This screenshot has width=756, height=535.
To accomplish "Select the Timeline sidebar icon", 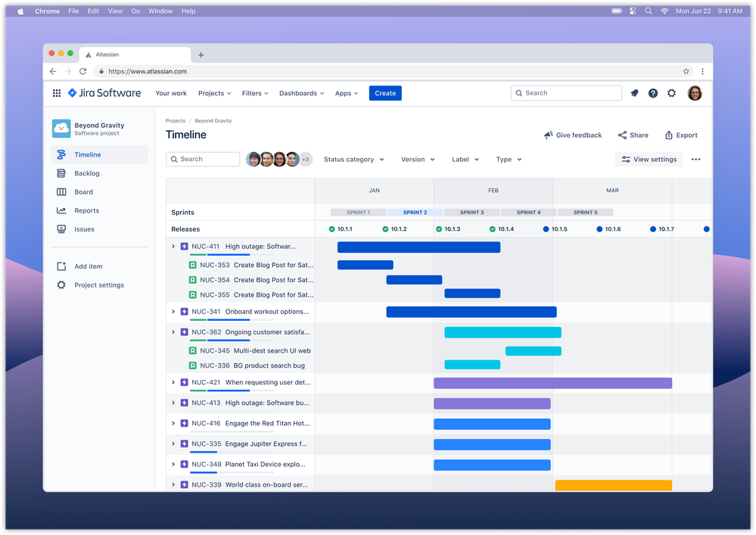I will coord(61,154).
